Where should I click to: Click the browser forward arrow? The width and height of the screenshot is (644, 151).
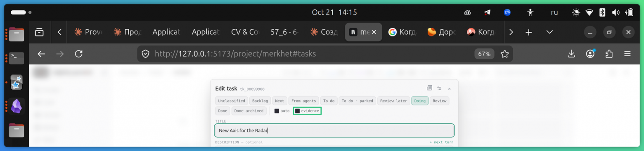click(x=60, y=54)
